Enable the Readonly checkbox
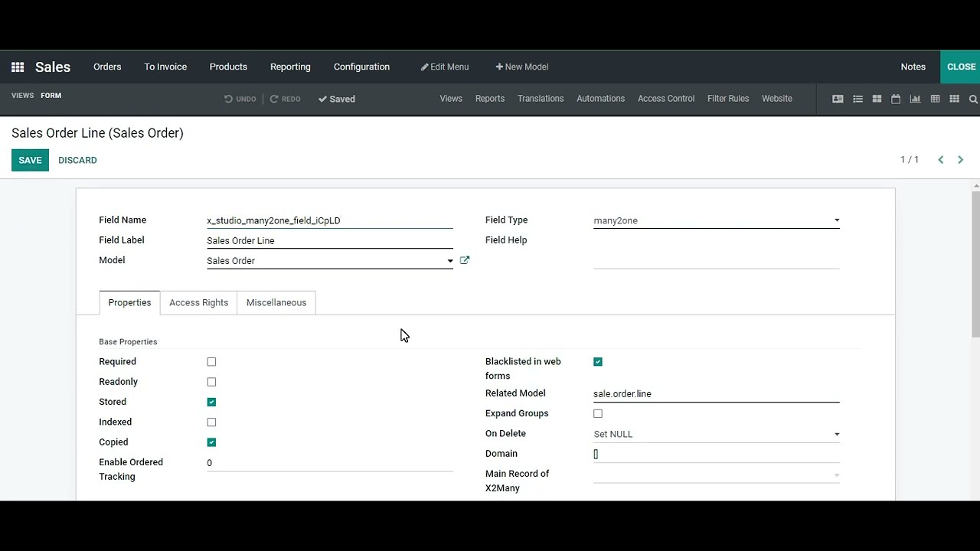This screenshot has width=980, height=551. click(211, 382)
